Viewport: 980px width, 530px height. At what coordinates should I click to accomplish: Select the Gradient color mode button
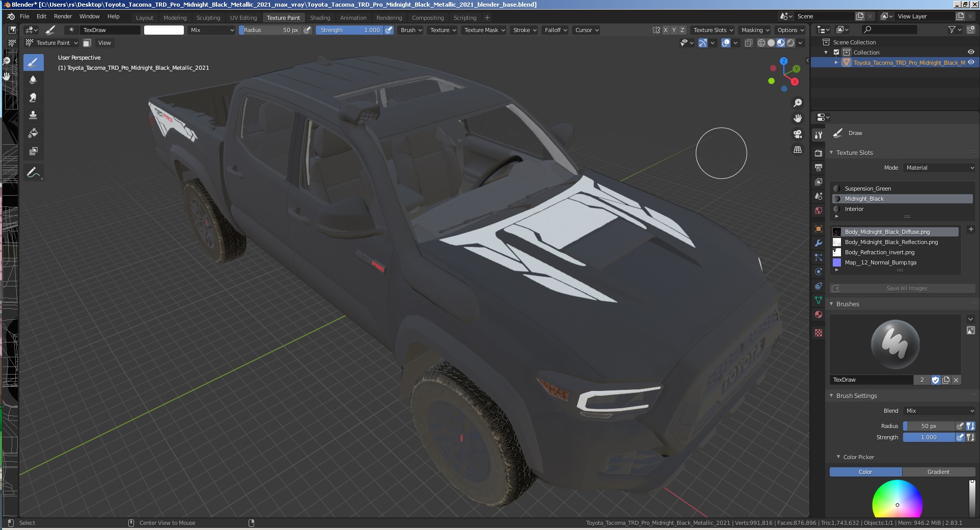[938, 472]
